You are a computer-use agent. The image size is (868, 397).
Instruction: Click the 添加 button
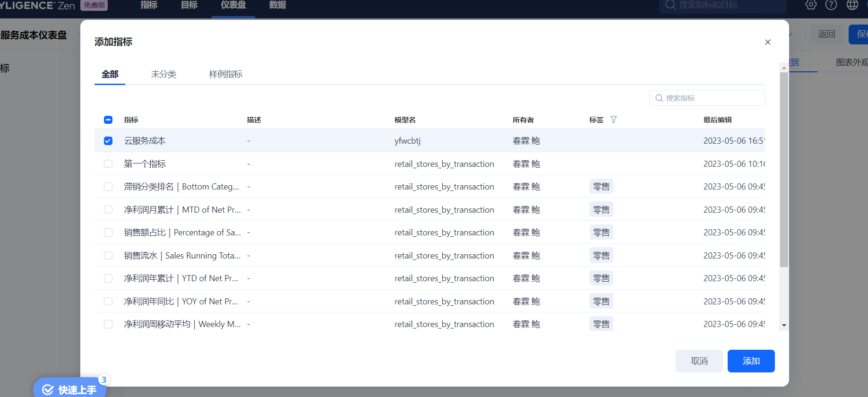tap(751, 361)
